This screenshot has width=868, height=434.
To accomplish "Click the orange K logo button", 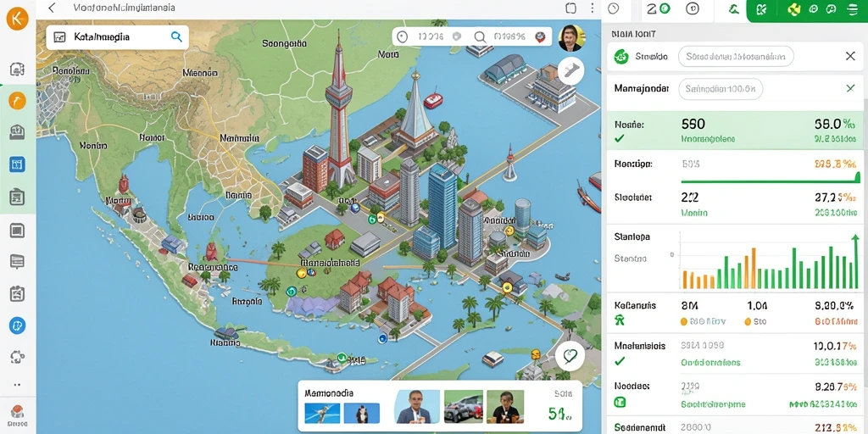I will [17, 19].
